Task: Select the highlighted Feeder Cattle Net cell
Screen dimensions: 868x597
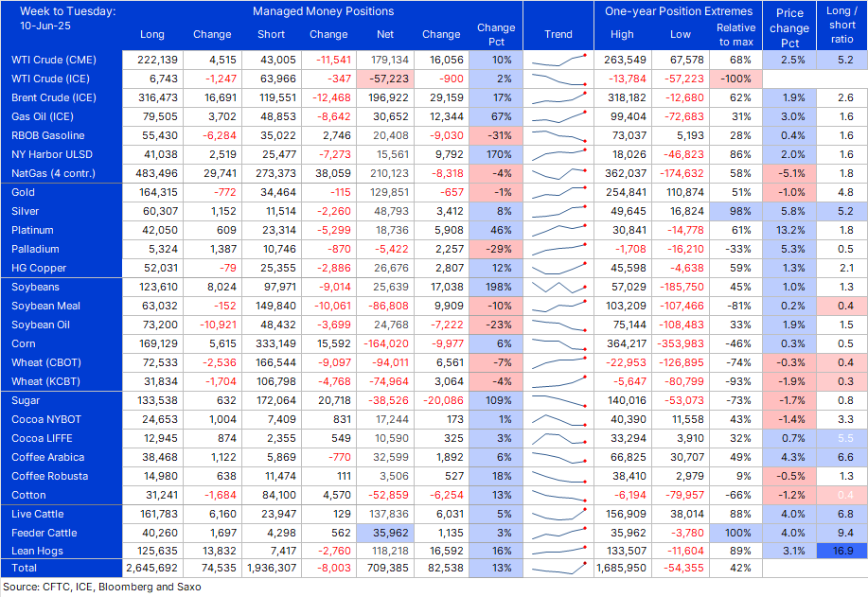Action: click(391, 533)
